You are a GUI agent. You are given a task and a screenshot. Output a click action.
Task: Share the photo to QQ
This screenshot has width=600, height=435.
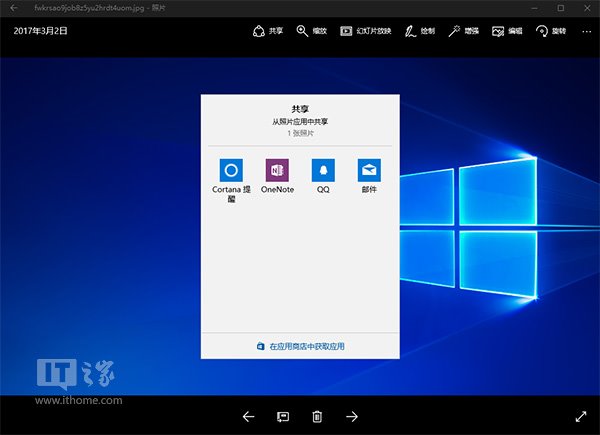click(323, 176)
